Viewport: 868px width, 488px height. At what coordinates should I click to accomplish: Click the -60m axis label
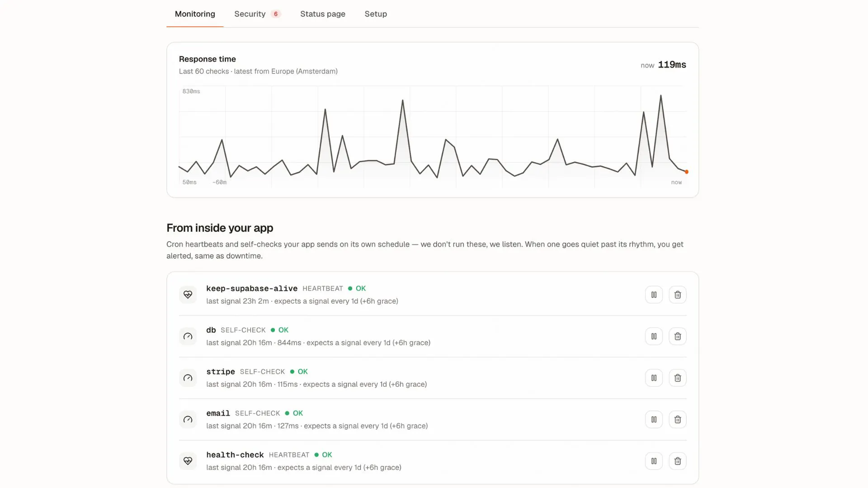[219, 182]
